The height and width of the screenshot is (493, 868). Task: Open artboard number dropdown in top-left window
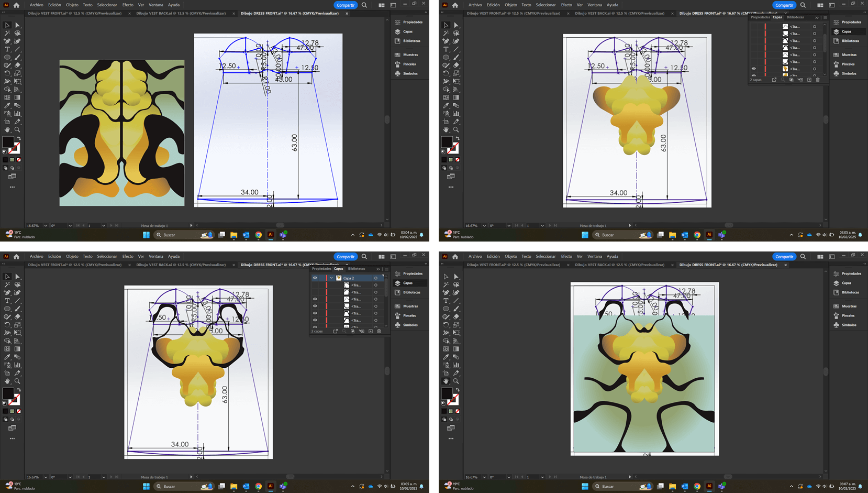(104, 226)
